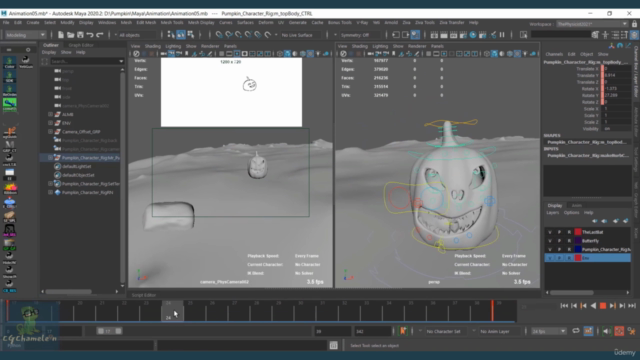Expand the Camera_Offset_GRP node in Outliner
640x360 pixels.
click(50, 132)
